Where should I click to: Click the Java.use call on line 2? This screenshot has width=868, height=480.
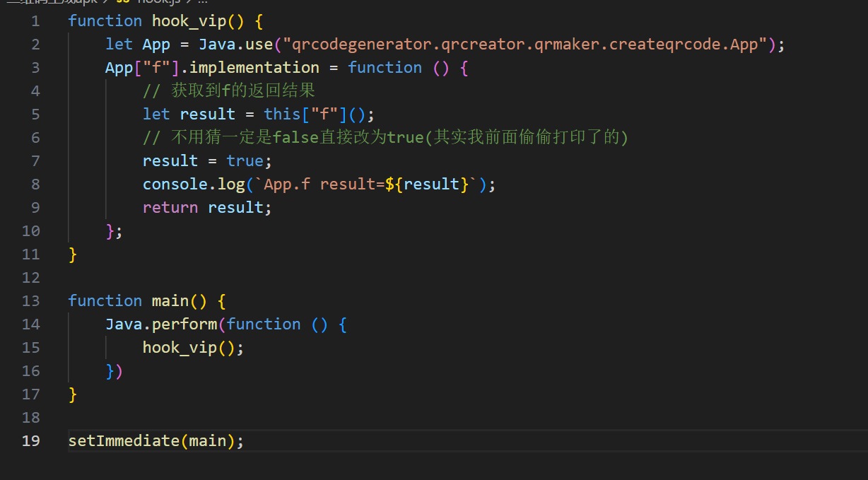point(236,45)
